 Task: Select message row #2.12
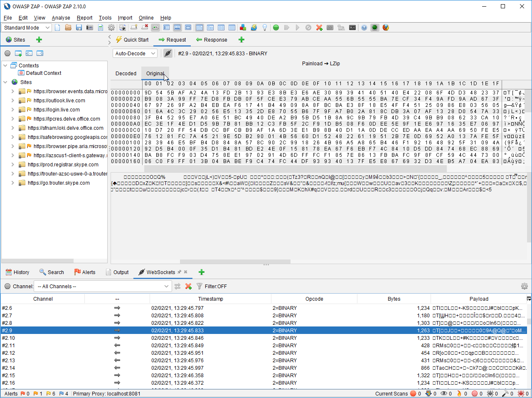coord(264,353)
